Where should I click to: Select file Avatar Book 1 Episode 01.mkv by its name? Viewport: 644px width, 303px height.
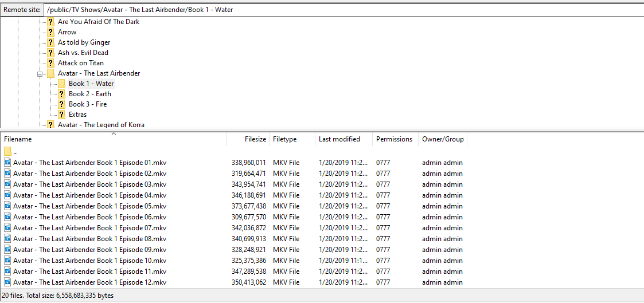[89, 162]
